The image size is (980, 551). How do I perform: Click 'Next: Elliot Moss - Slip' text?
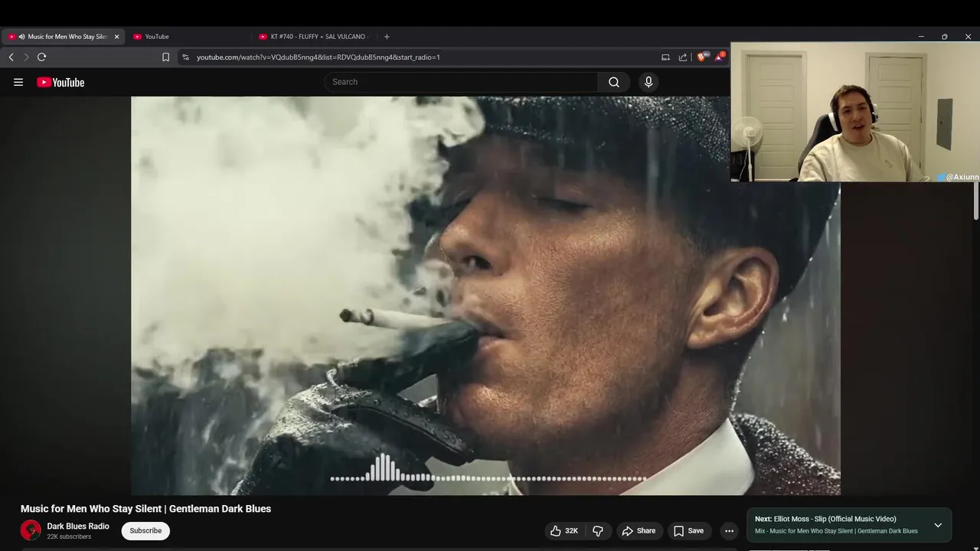[x=825, y=519]
